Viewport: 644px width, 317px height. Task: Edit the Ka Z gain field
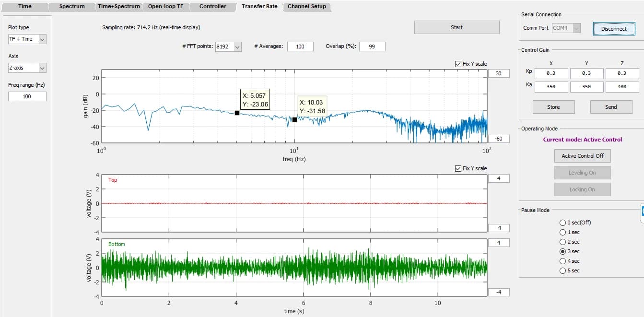[x=622, y=87]
